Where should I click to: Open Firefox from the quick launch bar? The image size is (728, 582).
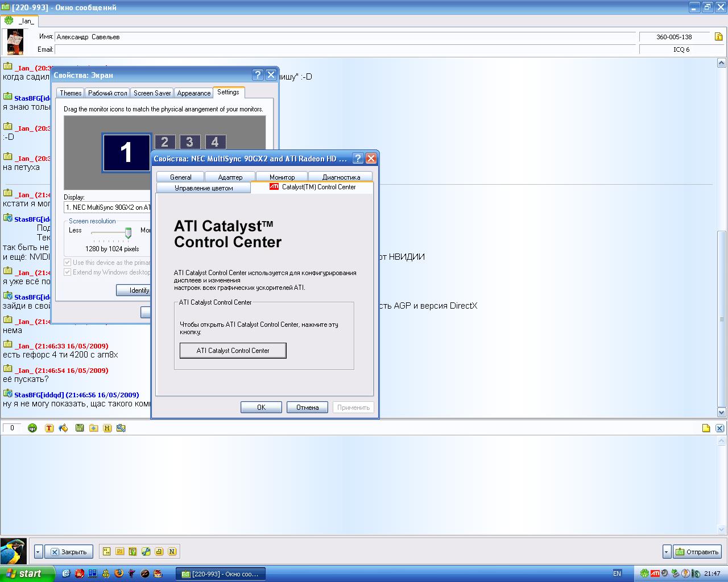(x=119, y=573)
